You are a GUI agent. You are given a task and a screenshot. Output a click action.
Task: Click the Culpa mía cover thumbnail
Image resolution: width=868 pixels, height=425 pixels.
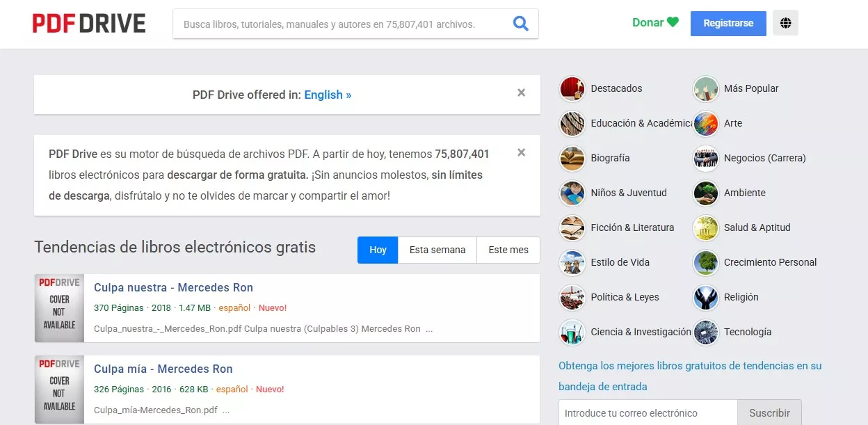[x=59, y=390]
